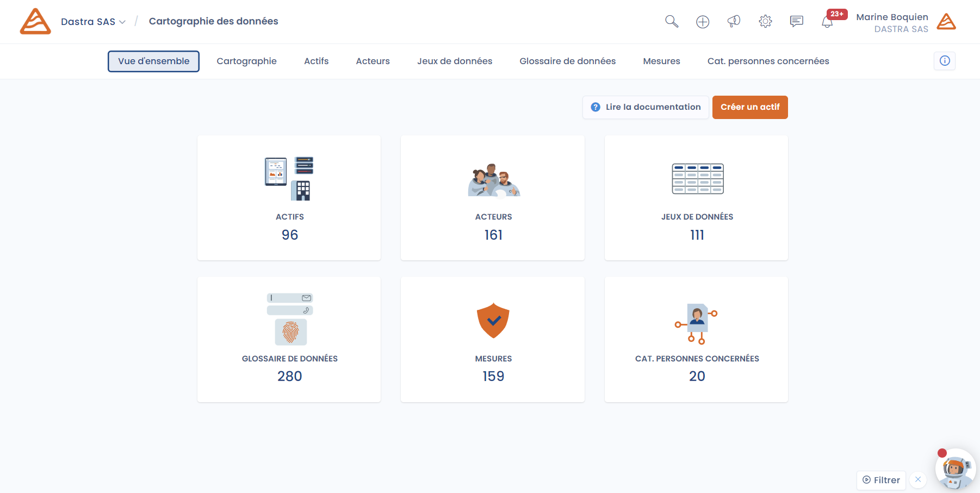Click the MESURES card label

493,359
